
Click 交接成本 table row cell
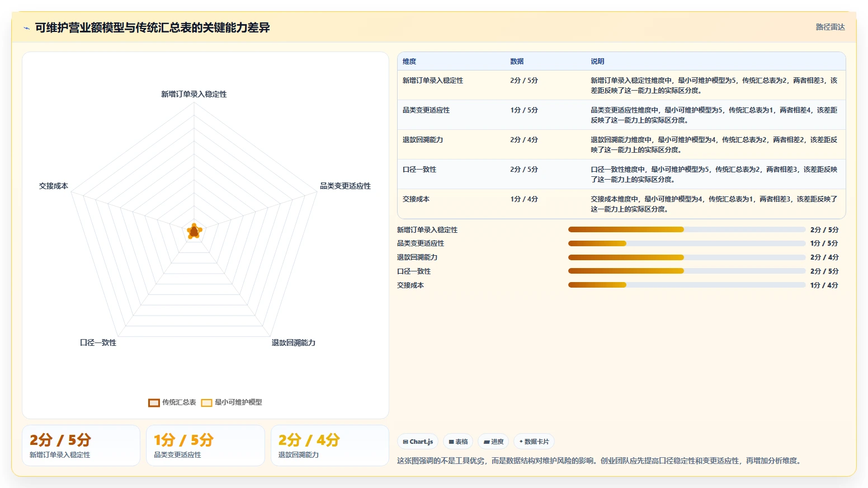pos(416,199)
